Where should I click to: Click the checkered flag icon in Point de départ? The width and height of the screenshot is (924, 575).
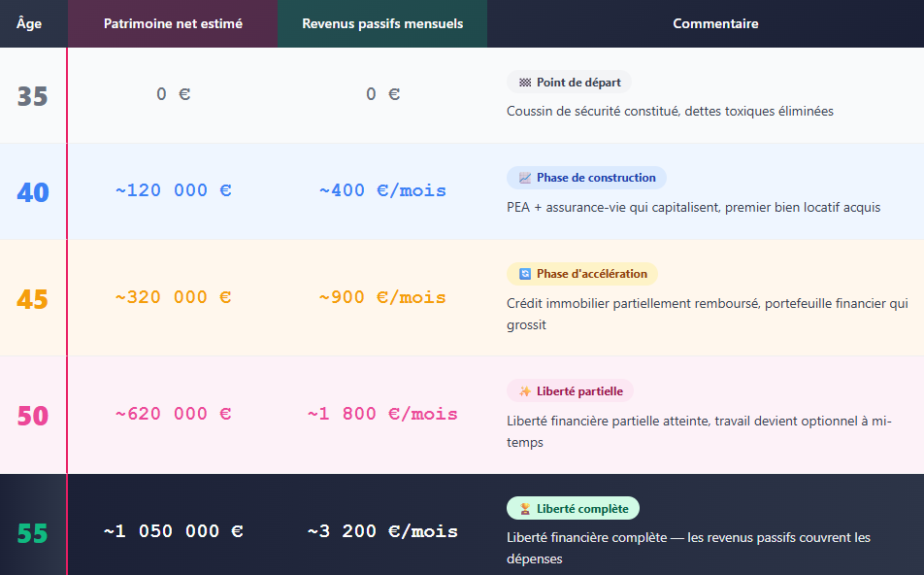click(x=524, y=83)
